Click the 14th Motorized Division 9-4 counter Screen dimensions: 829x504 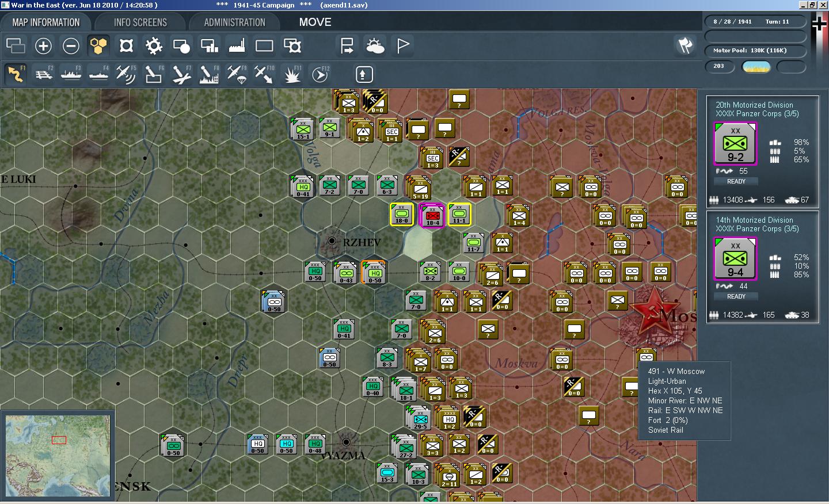735,259
